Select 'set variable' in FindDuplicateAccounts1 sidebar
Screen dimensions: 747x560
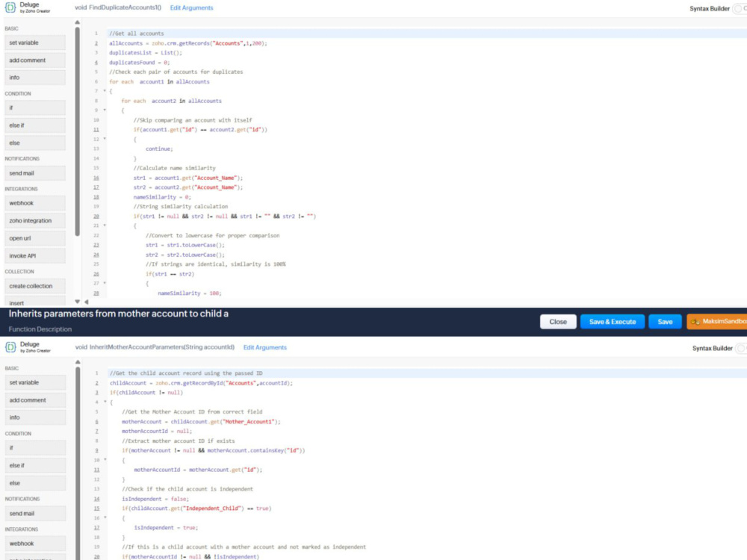35,43
